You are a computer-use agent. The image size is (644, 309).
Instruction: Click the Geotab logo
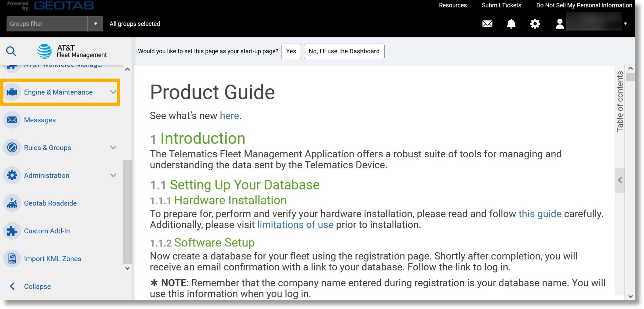point(64,5)
